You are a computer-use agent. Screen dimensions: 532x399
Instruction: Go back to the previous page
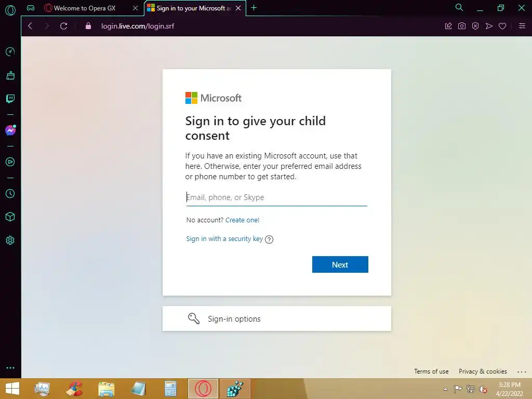tap(30, 26)
